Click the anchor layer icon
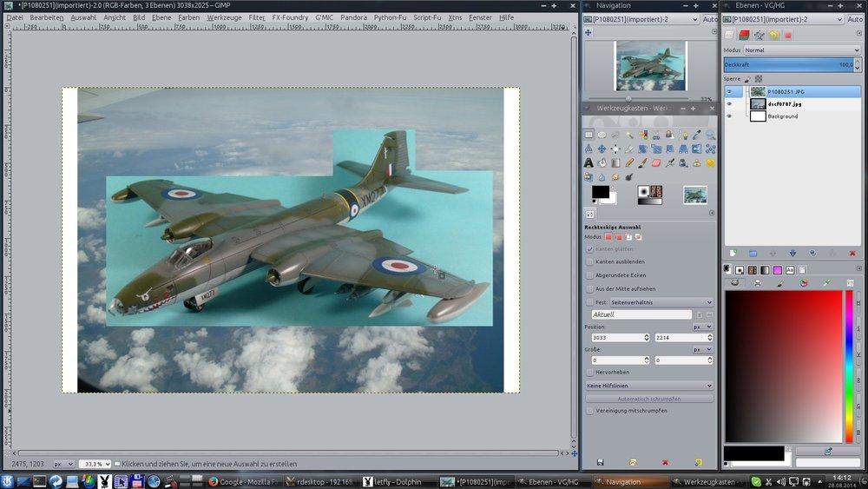Viewport: 868px width, 489px height. (x=832, y=253)
